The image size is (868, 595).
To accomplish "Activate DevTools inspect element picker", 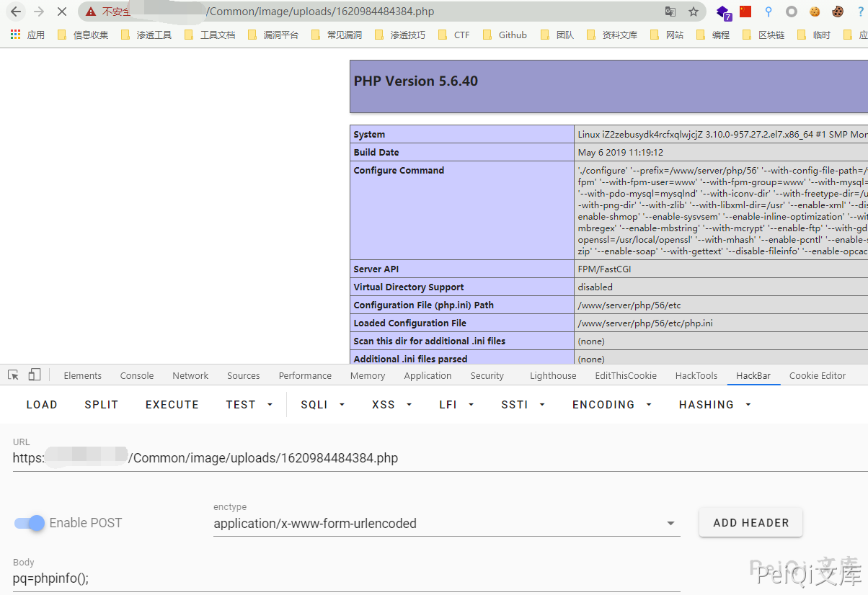I will point(13,375).
